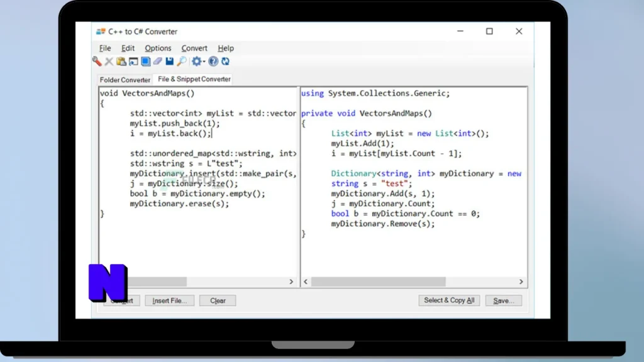Click the blue refresh arrows icon

tap(226, 62)
